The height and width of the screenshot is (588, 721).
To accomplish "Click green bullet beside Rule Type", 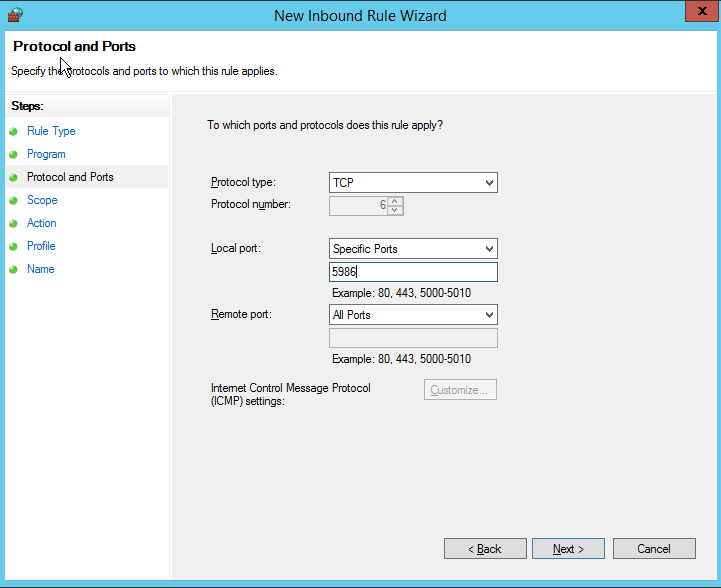I will click(13, 131).
